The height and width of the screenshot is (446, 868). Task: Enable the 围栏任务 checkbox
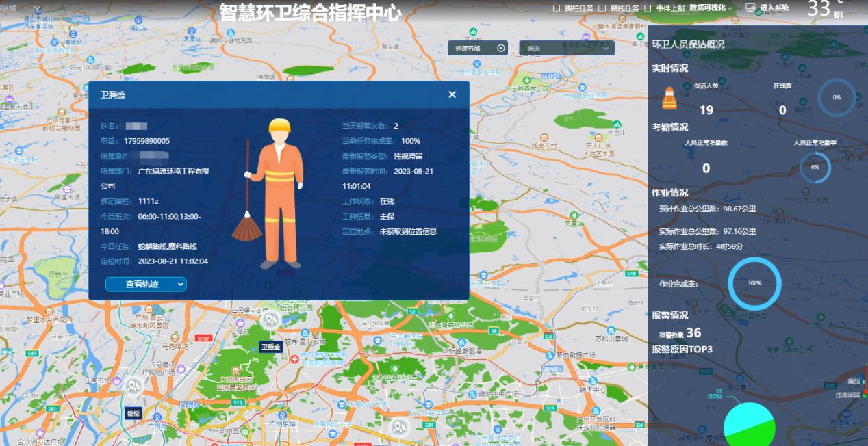(x=557, y=8)
